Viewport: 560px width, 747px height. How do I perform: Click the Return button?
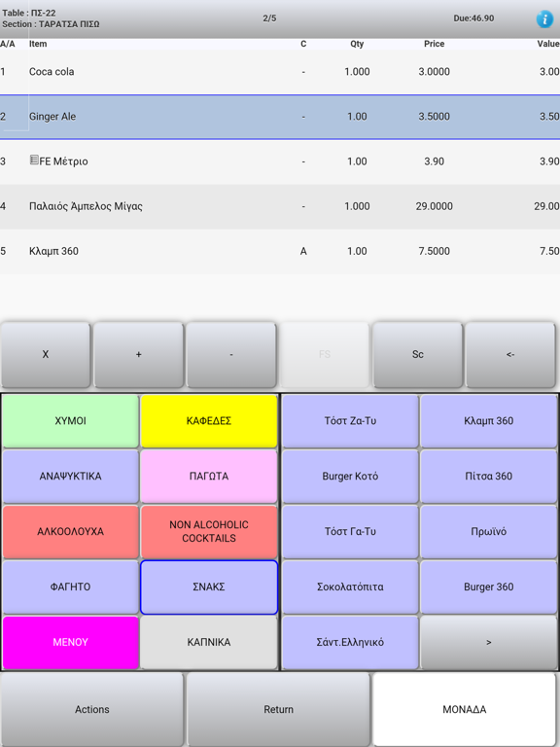tap(279, 709)
